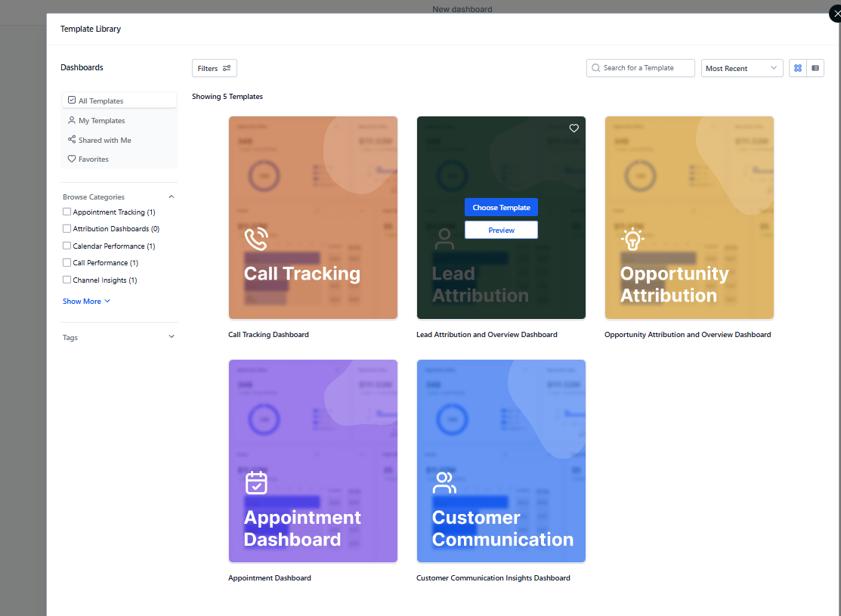Expand the Tags section
The height and width of the screenshot is (616, 841).
pos(172,337)
